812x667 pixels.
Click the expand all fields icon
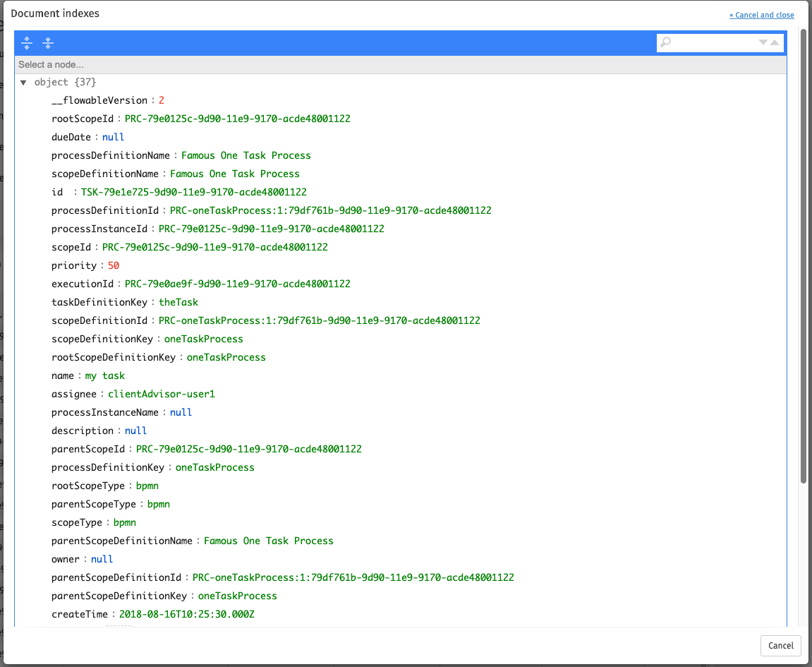27,43
